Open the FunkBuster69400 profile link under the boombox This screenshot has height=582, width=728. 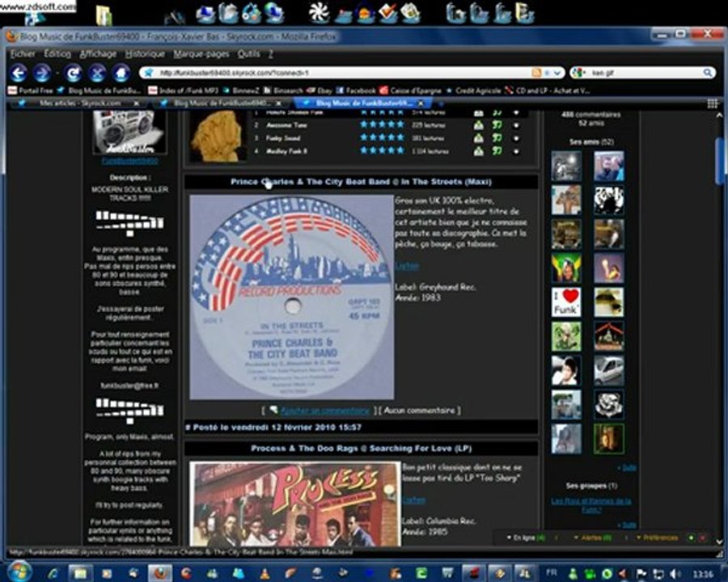tap(129, 161)
